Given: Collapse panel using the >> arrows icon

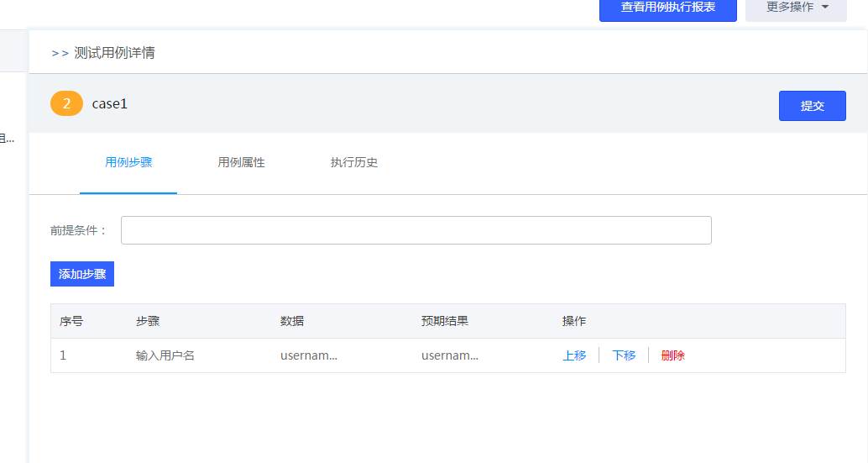Looking at the screenshot, I should point(60,53).
